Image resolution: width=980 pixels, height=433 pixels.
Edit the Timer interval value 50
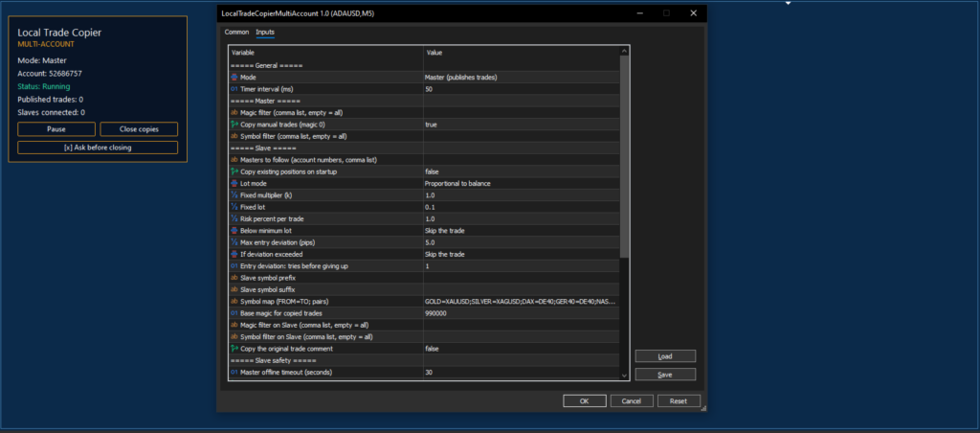[x=522, y=89]
